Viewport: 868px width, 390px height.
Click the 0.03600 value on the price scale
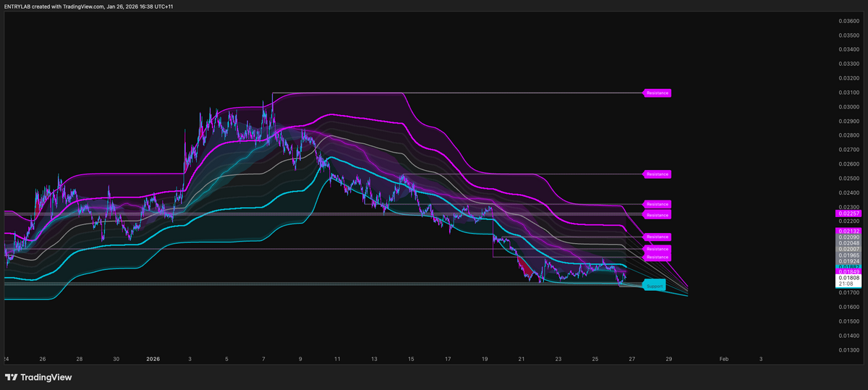click(x=849, y=21)
